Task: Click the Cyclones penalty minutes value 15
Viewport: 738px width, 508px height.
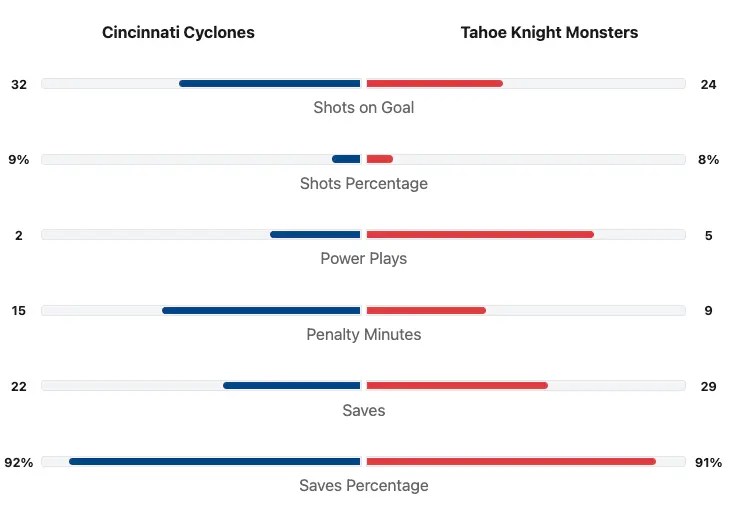Action: point(19,311)
